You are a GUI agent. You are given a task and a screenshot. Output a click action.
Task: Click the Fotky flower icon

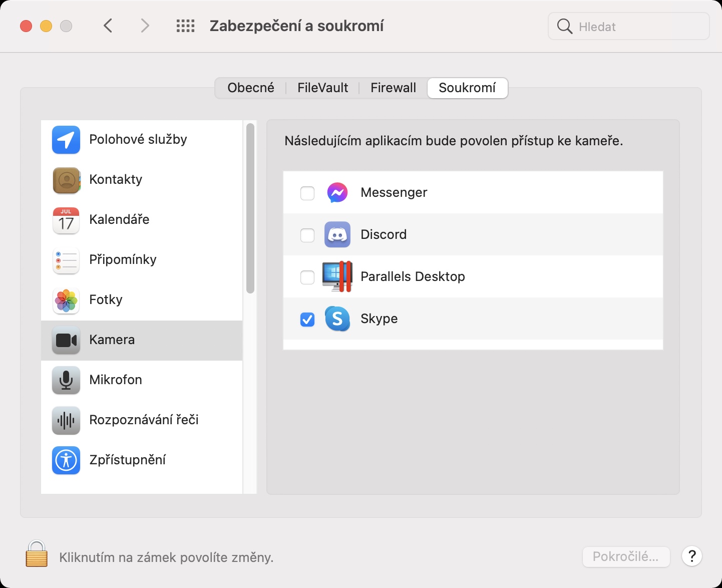point(66,300)
